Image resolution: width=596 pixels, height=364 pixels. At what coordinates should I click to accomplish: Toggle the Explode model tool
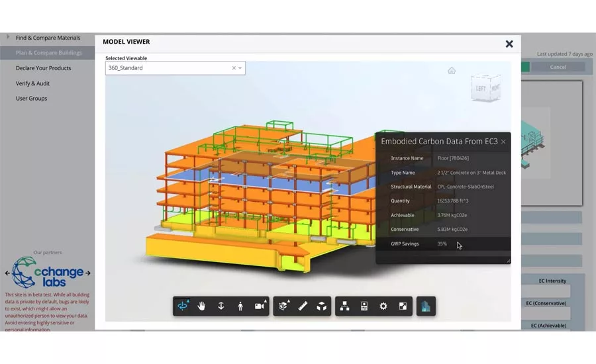[322, 306]
